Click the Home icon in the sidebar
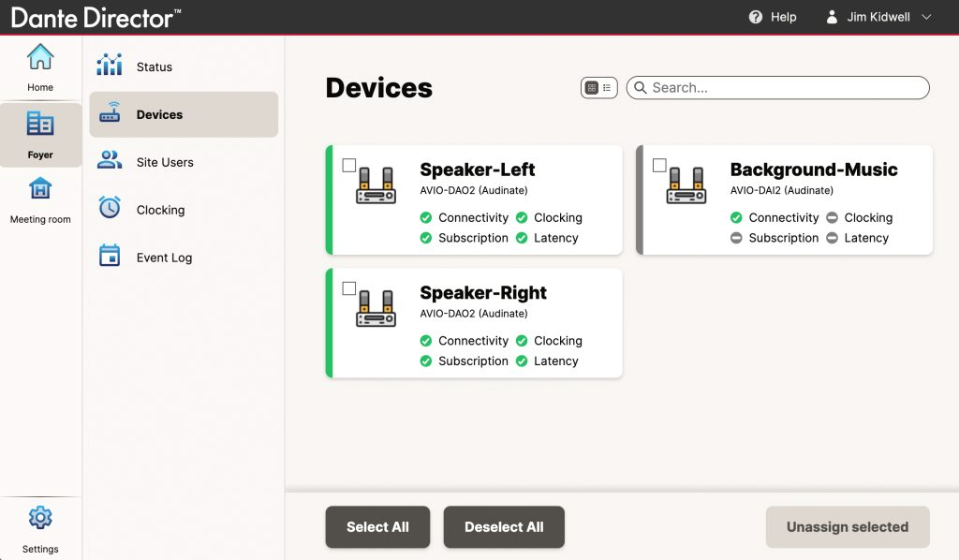959x560 pixels. [39, 58]
